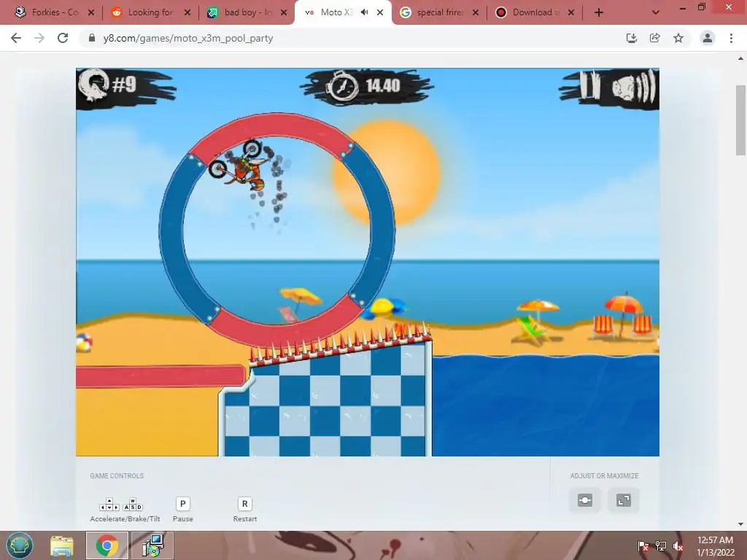Switch to the special friend Google tab
Viewport: 747px width, 560px height.
tap(438, 12)
